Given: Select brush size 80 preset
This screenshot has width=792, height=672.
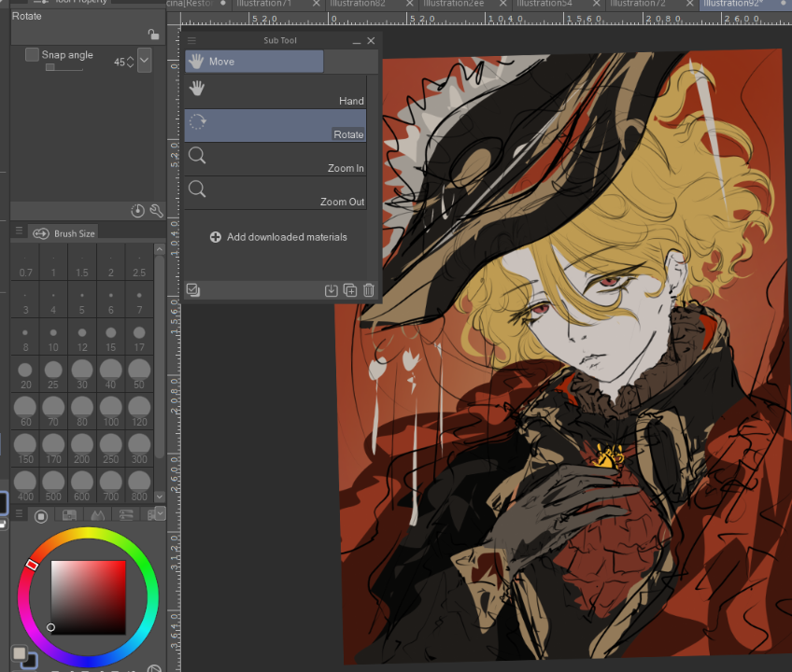Looking at the screenshot, I should click(82, 412).
